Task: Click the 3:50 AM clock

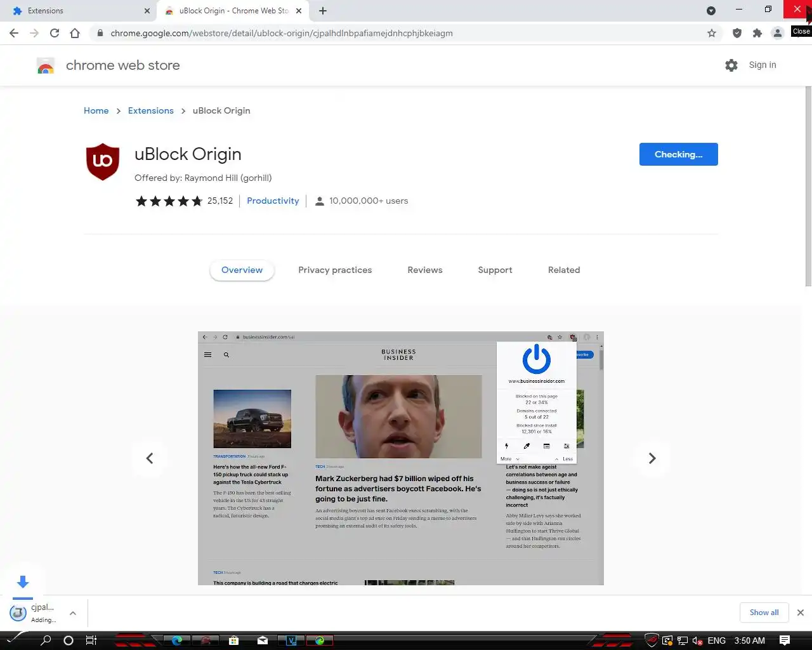Action: click(x=750, y=640)
